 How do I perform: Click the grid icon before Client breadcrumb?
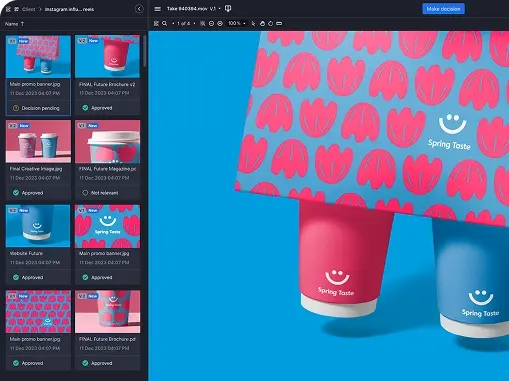pos(16,9)
